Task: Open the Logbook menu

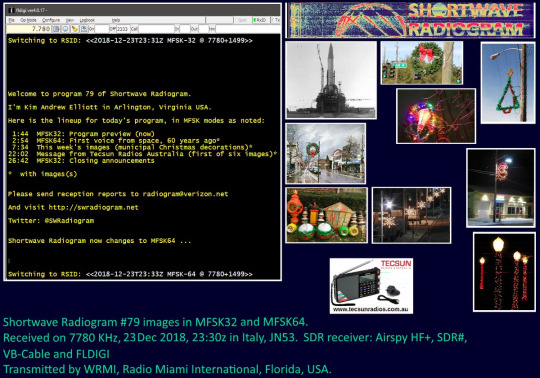Action: click(87, 20)
